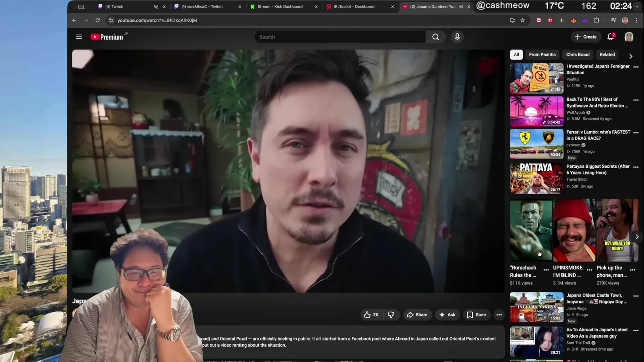Click the Ask button
This screenshot has width=644, height=362.
tap(447, 315)
